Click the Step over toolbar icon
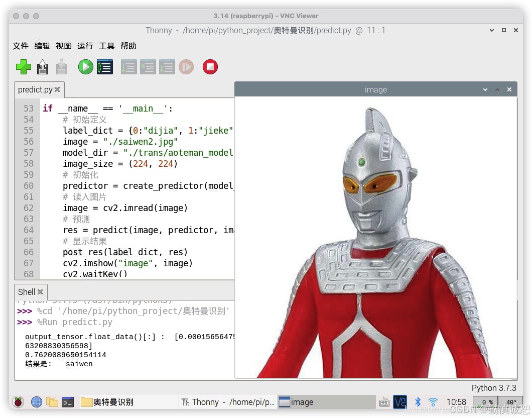532x418 pixels. (x=128, y=67)
